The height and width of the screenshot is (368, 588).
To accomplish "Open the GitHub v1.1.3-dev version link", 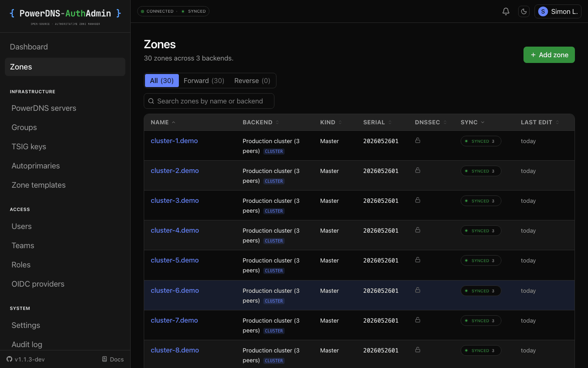I will point(26,359).
